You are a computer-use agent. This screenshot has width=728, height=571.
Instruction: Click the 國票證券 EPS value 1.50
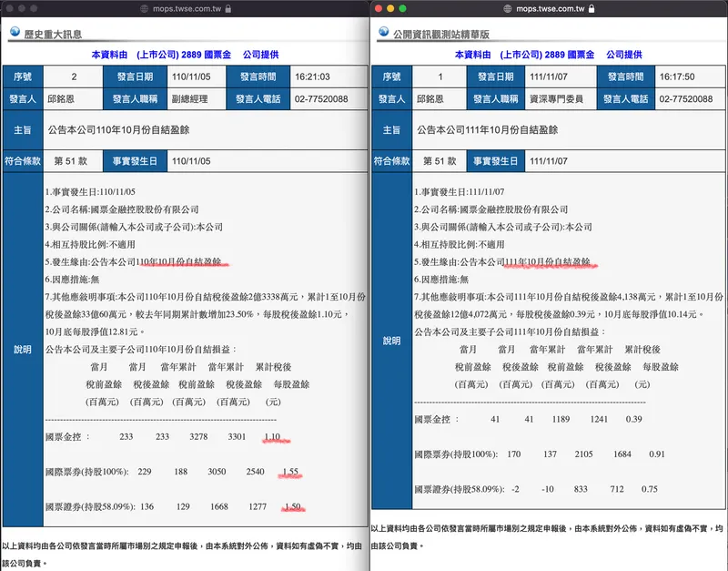[x=293, y=506]
